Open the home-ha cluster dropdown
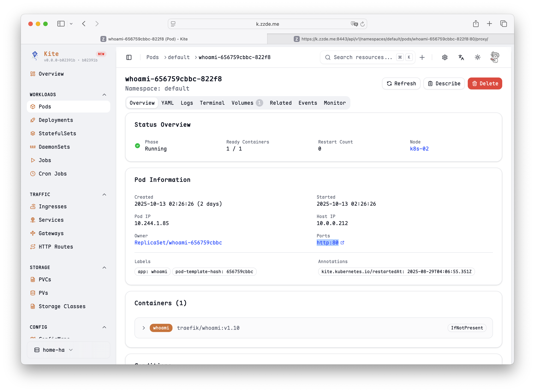The image size is (535, 392). pyautogui.click(x=54, y=350)
